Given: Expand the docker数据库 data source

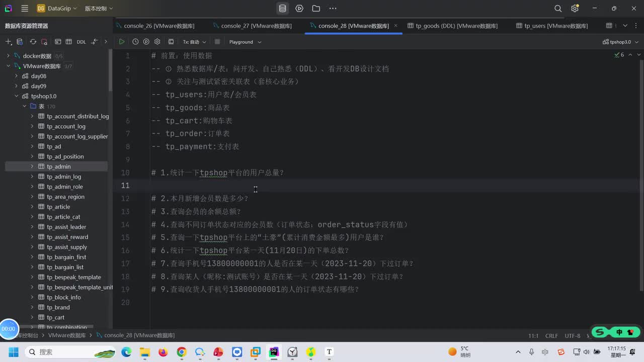Looking at the screenshot, I should 8,56.
